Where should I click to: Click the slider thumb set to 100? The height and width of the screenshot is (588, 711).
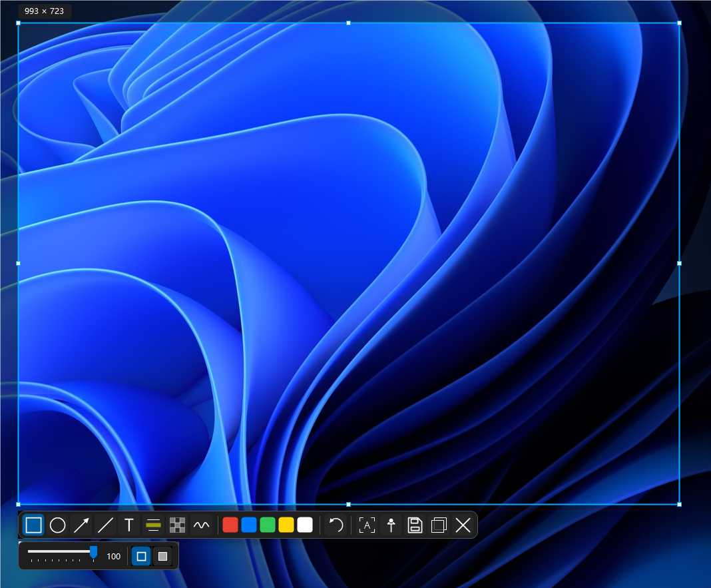click(x=93, y=552)
